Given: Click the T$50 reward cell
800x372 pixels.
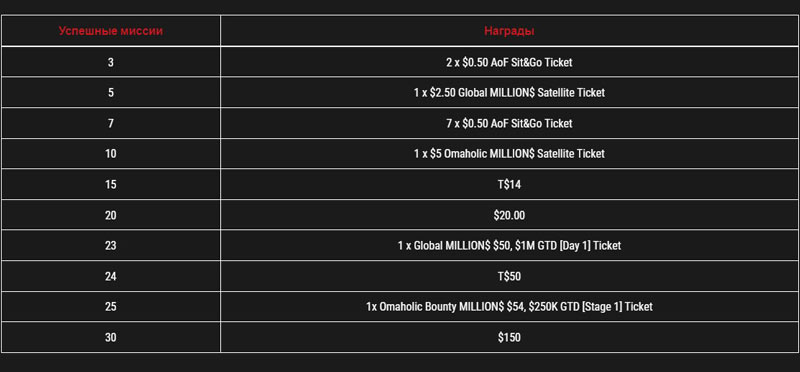Looking at the screenshot, I should click(x=509, y=276).
